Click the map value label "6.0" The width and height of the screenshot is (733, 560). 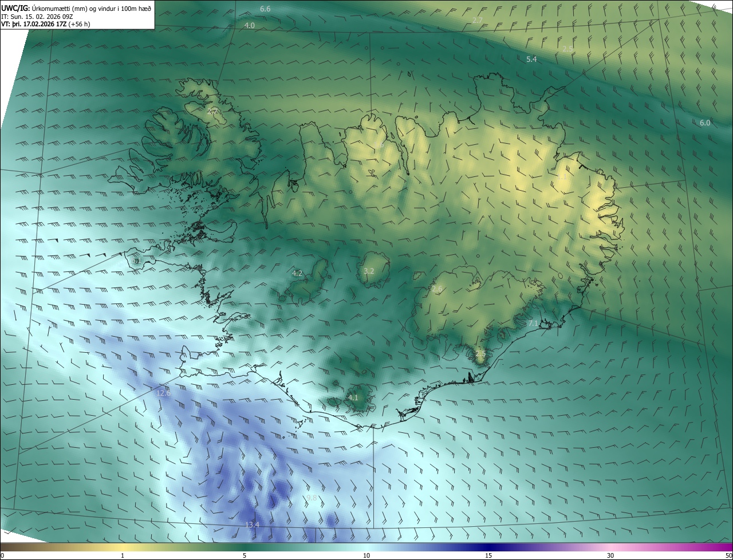point(705,123)
